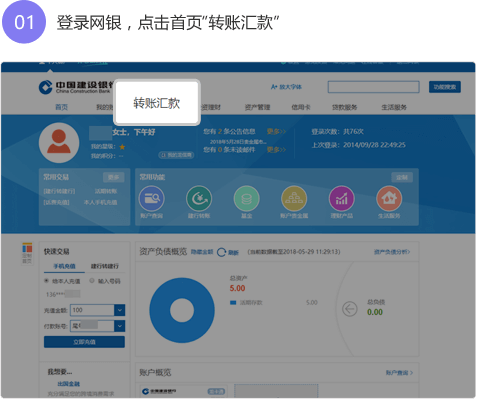
Task: Open the 基金 fund coins icon
Action: (247, 199)
